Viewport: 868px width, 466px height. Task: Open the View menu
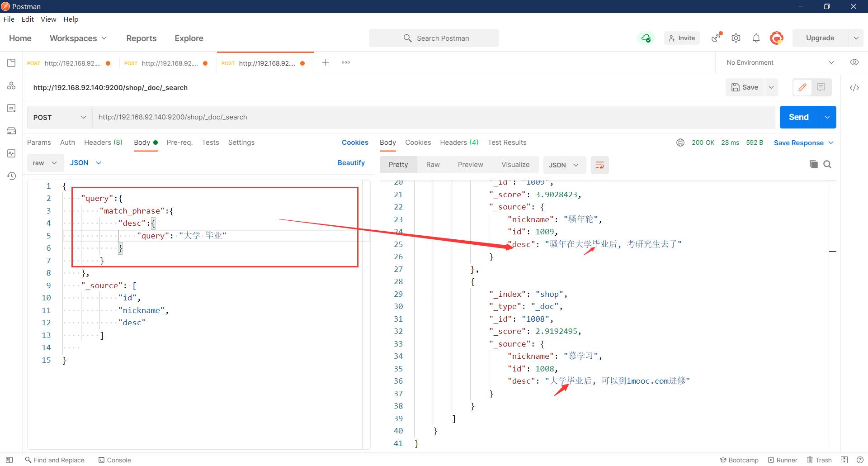click(x=48, y=19)
